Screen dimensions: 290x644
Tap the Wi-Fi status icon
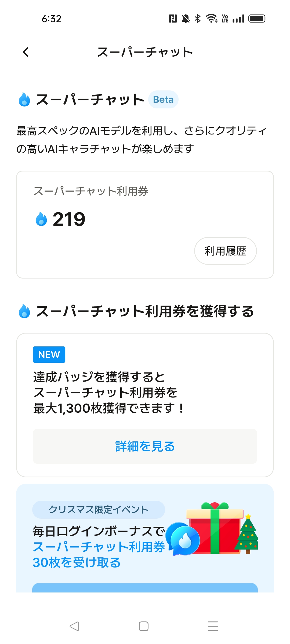[211, 19]
